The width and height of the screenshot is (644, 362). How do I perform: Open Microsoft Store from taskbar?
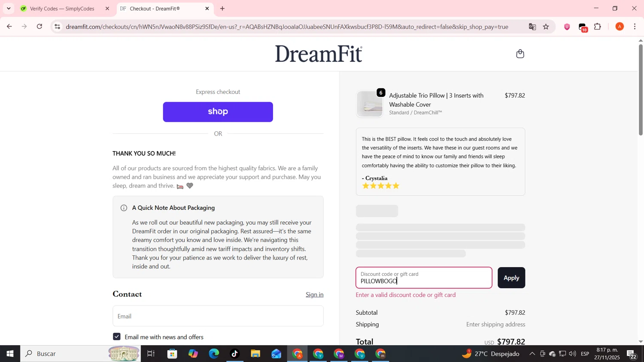pos(173,354)
